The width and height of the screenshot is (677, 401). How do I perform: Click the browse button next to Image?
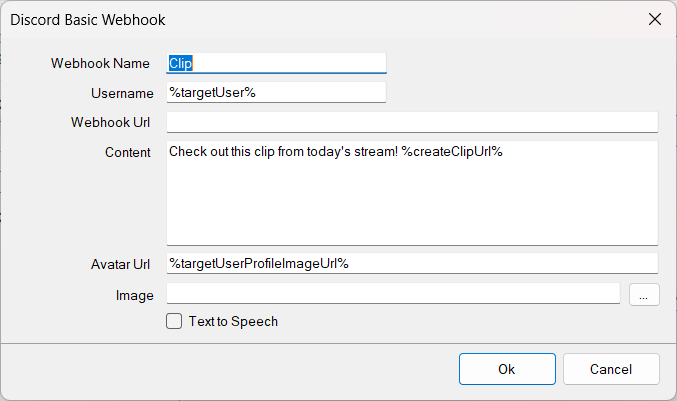coord(644,295)
